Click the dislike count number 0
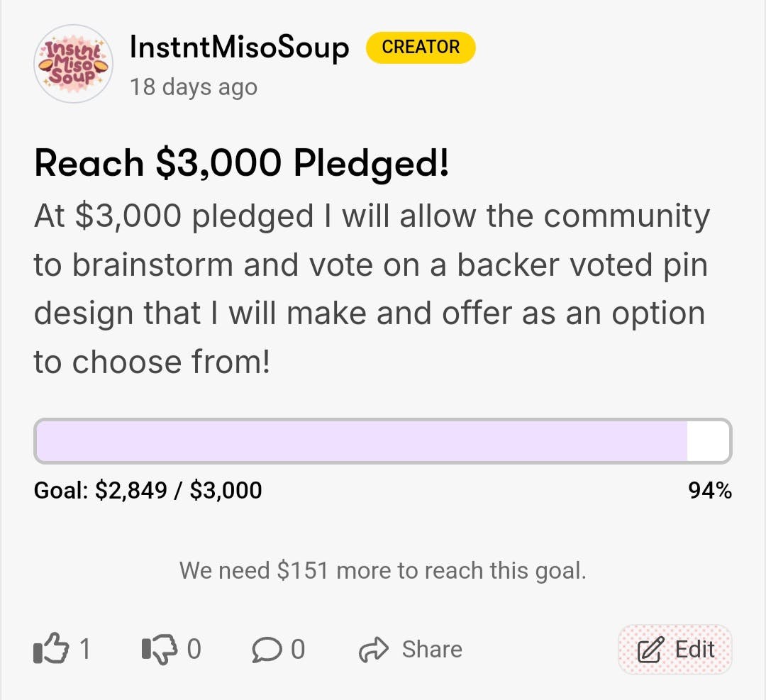Image resolution: width=766 pixels, height=700 pixels. point(194,649)
